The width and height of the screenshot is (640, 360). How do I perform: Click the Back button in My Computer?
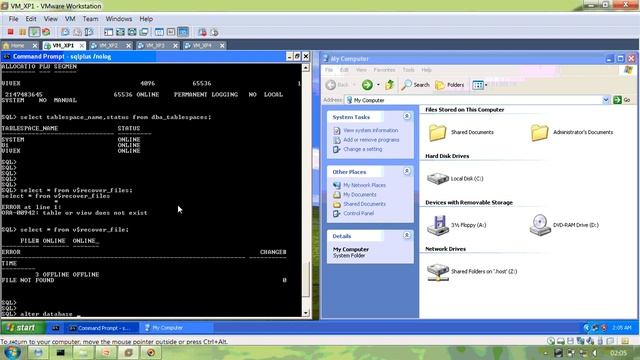coord(338,84)
